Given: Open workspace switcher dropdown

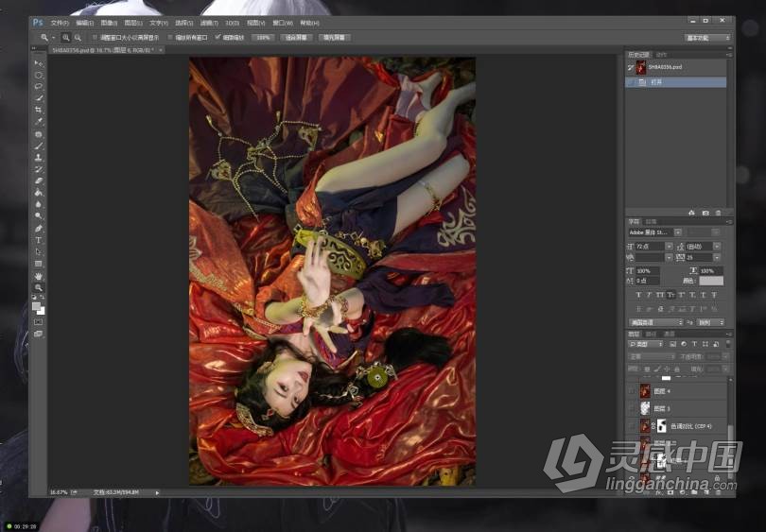Looking at the screenshot, I should click(708, 38).
